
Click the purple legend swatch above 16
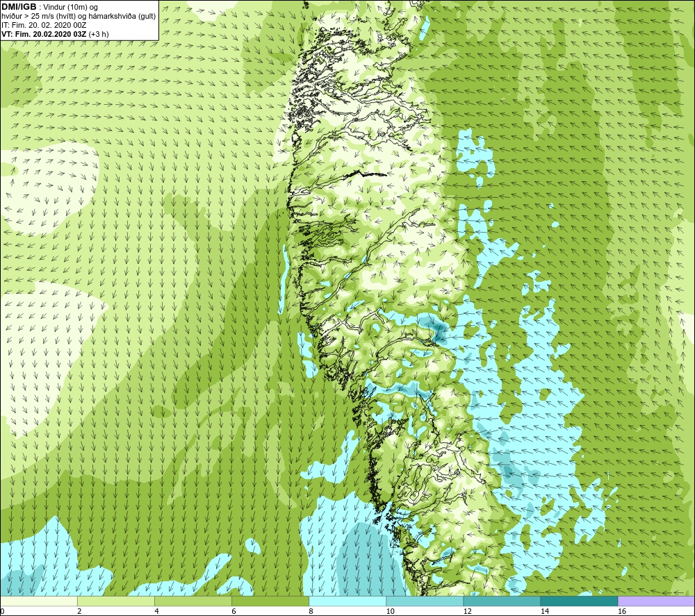coord(656,601)
